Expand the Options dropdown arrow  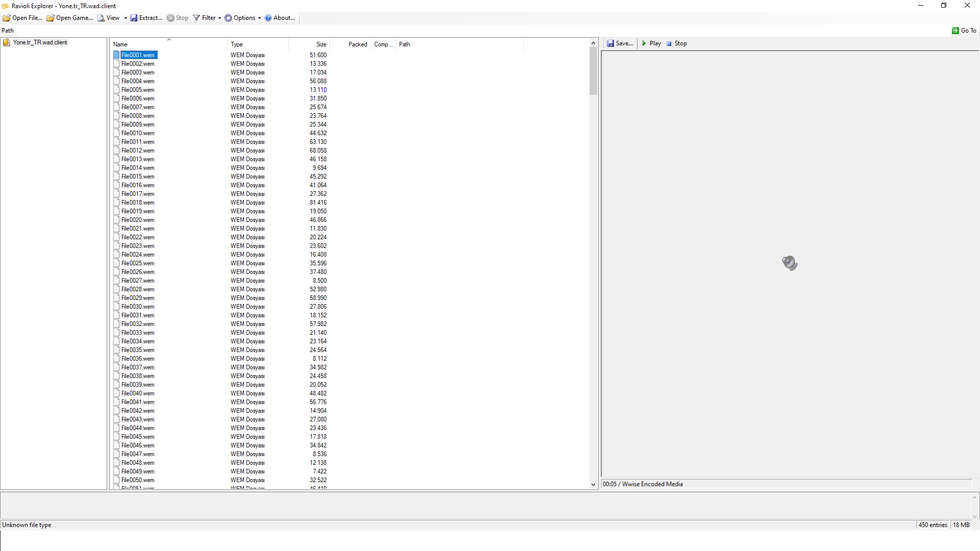pyautogui.click(x=259, y=18)
